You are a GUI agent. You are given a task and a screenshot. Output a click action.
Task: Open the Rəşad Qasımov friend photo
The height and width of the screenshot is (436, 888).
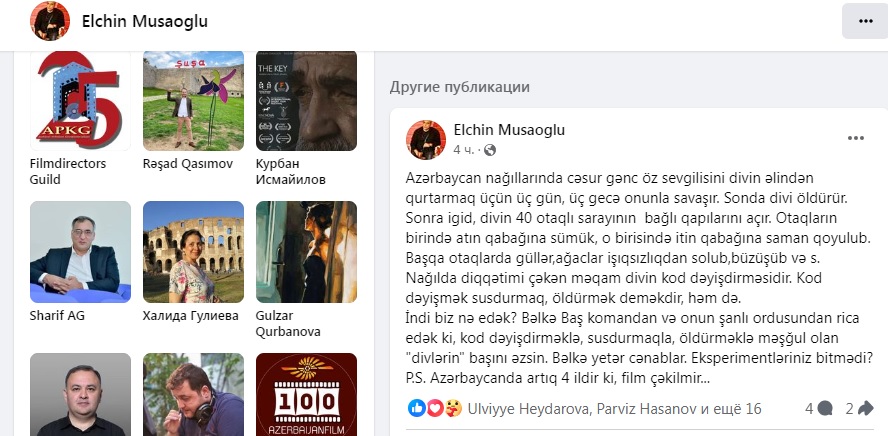(x=193, y=100)
